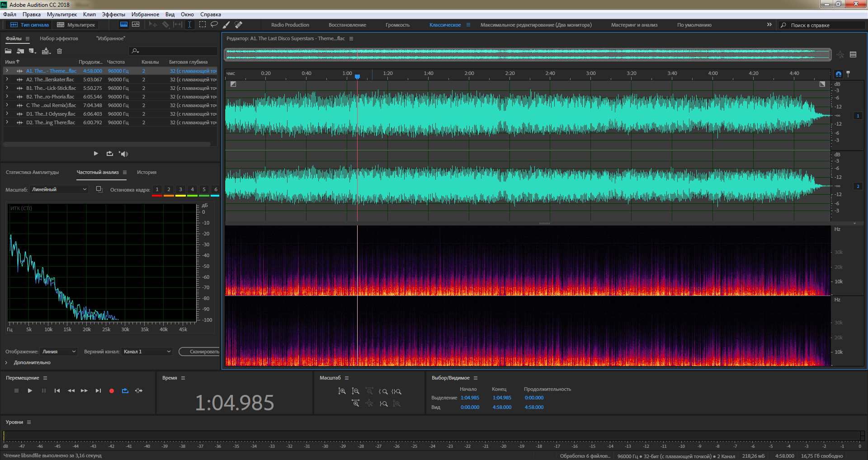Click overview navigator waveform bar

point(528,55)
